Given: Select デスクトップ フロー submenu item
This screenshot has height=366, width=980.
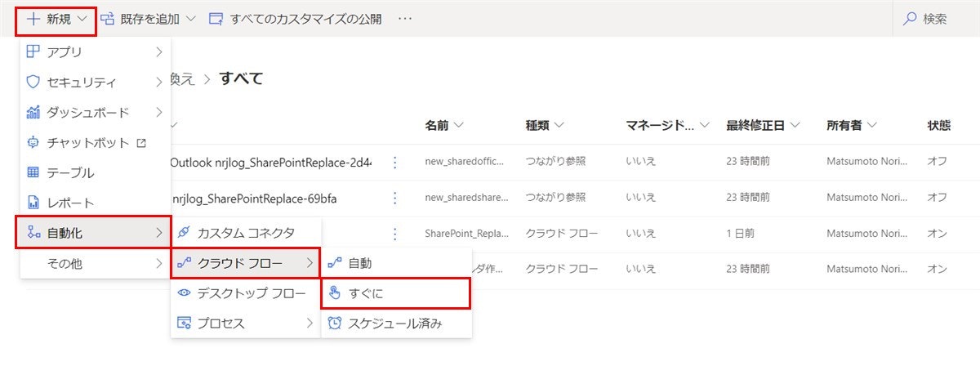Looking at the screenshot, I should click(x=245, y=293).
